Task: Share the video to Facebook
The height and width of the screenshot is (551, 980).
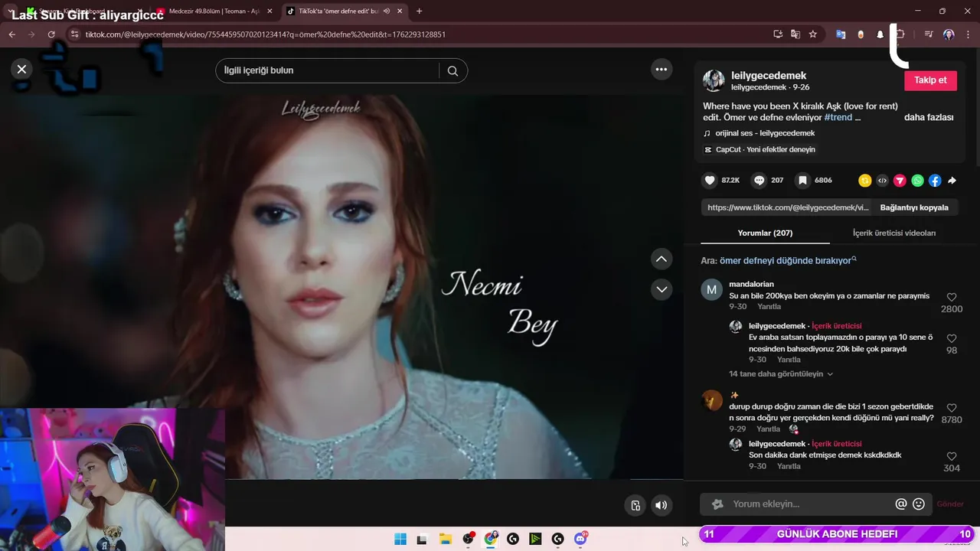Action: pyautogui.click(x=935, y=181)
